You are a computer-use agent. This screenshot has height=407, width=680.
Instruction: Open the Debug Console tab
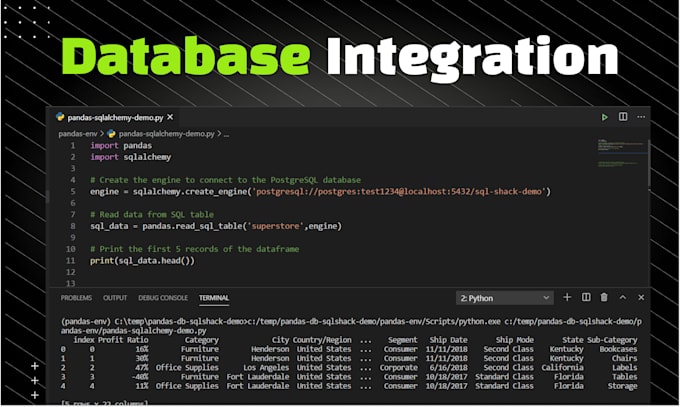click(161, 298)
